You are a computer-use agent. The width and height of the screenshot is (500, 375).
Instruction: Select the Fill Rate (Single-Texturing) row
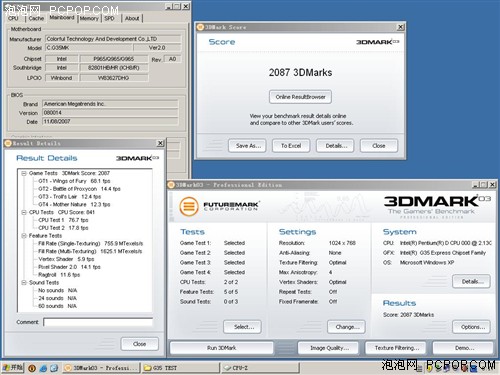point(91,244)
